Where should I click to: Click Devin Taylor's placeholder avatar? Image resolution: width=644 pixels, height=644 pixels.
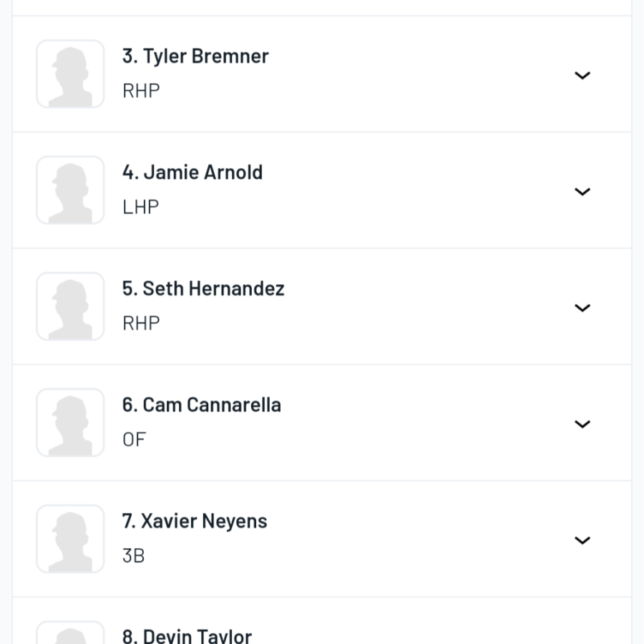click(x=70, y=633)
